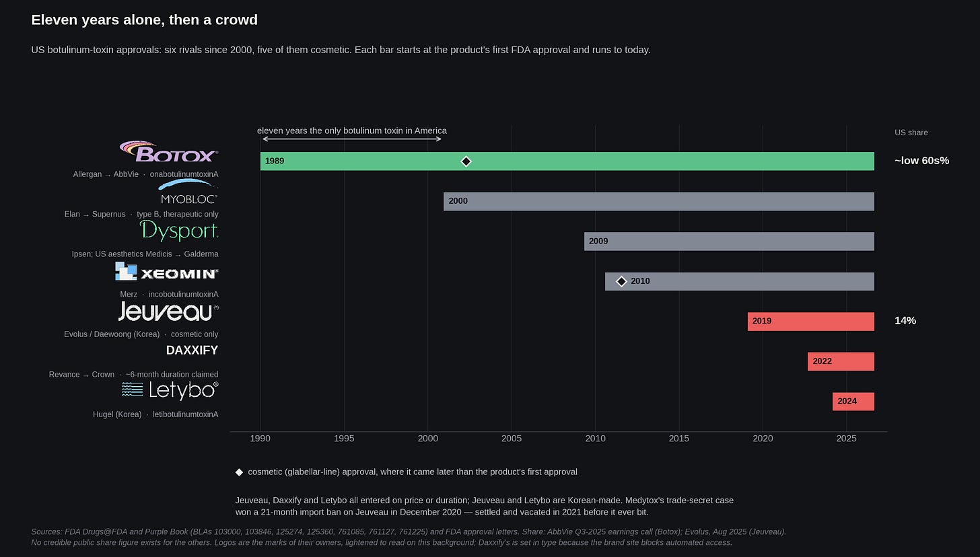Click the ~low 60s% share label

pyautogui.click(x=921, y=161)
